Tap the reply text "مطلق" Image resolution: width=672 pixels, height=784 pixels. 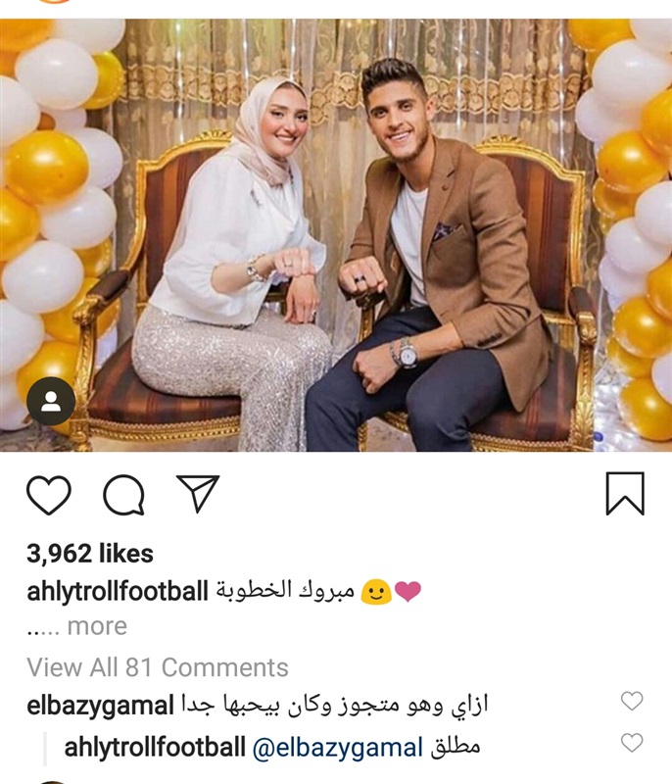point(456,747)
